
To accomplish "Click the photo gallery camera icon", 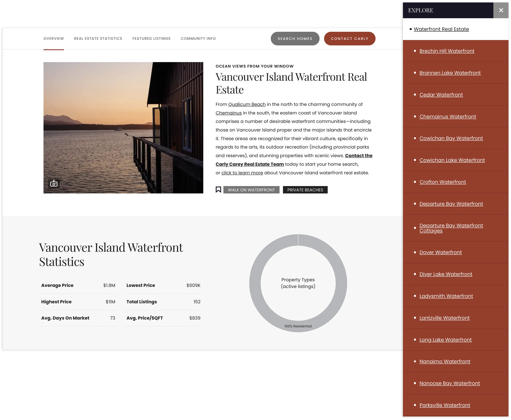I will pyautogui.click(x=54, y=183).
